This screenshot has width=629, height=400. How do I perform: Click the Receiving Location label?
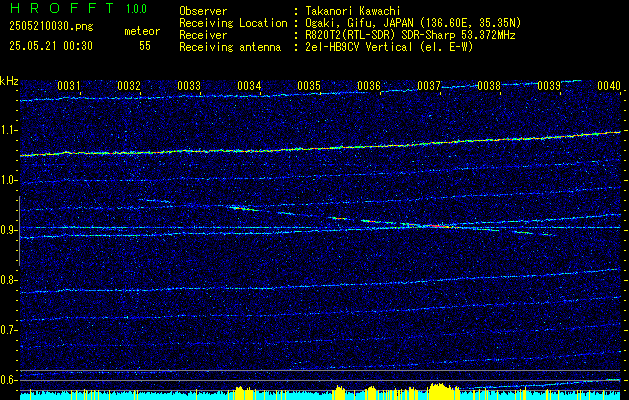click(x=233, y=23)
